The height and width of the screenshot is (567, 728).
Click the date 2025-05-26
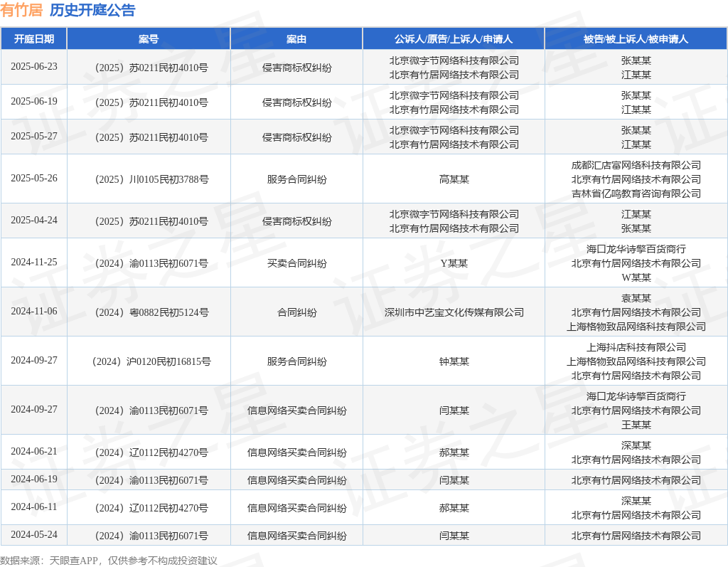click(x=34, y=178)
